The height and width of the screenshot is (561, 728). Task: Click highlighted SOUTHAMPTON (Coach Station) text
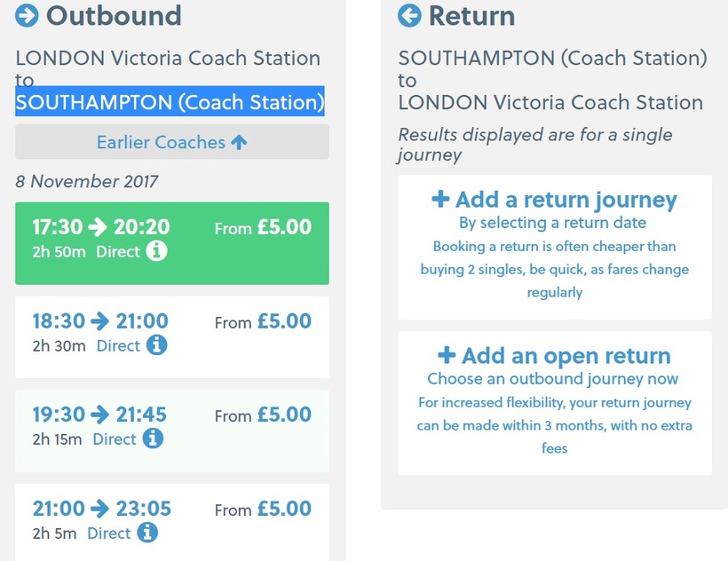[x=170, y=102]
